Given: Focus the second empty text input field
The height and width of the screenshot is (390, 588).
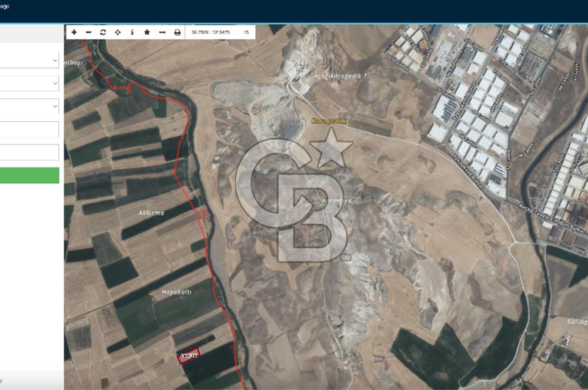Looking at the screenshot, I should [29, 152].
